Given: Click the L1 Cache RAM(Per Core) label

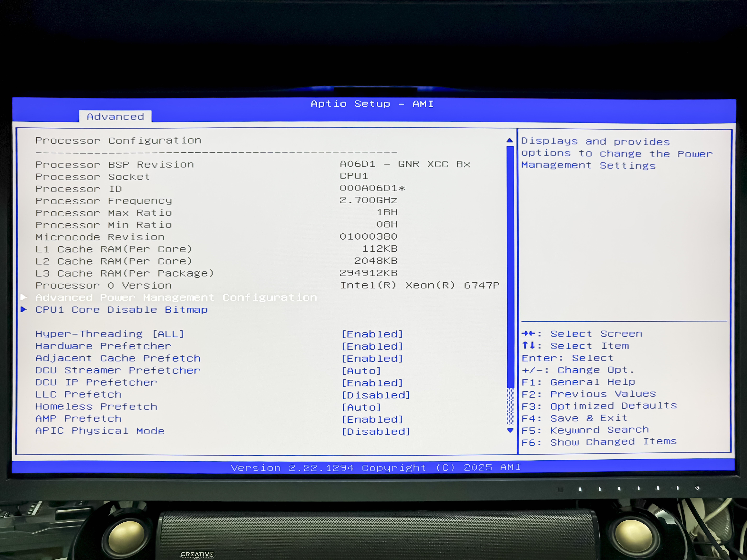Looking at the screenshot, I should tap(114, 249).
